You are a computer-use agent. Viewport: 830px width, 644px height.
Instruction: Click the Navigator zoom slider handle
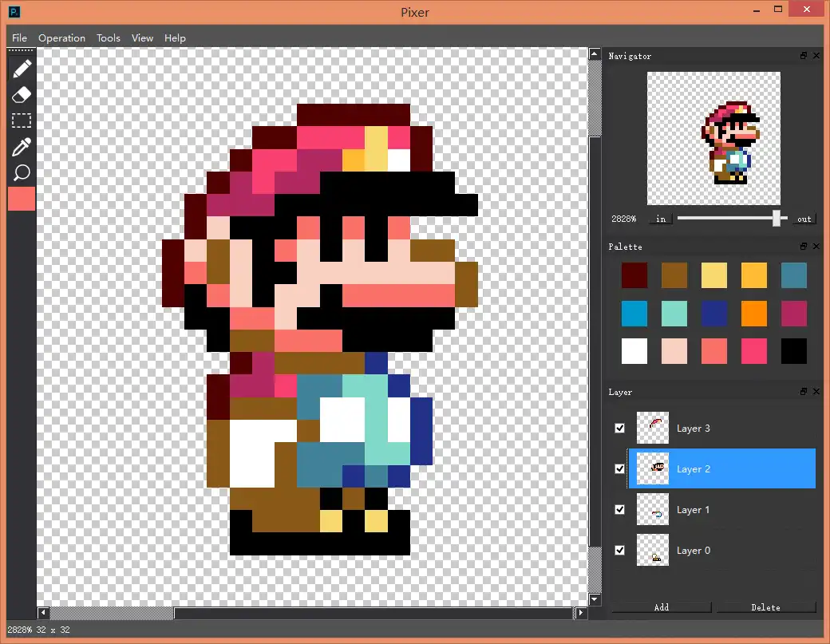click(x=777, y=219)
